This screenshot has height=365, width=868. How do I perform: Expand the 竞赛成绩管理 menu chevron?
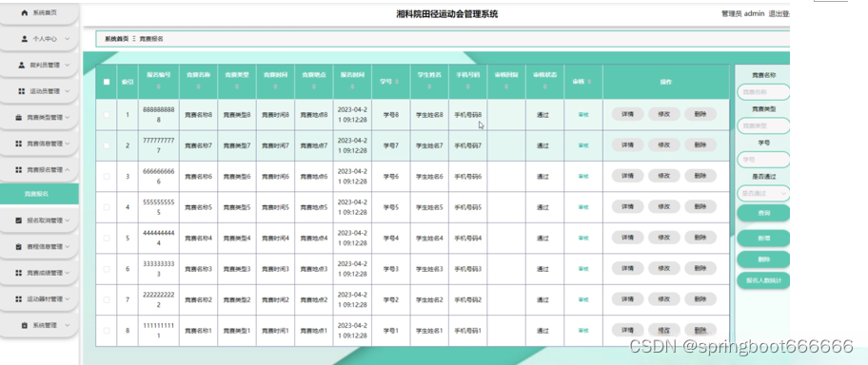tap(67, 273)
